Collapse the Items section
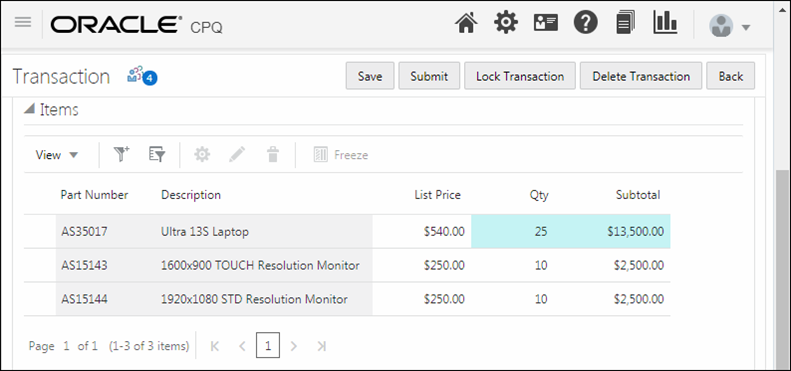 (29, 109)
